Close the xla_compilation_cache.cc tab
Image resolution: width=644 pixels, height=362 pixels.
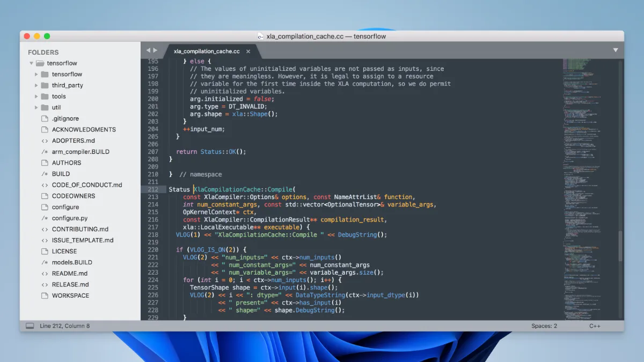tap(248, 51)
